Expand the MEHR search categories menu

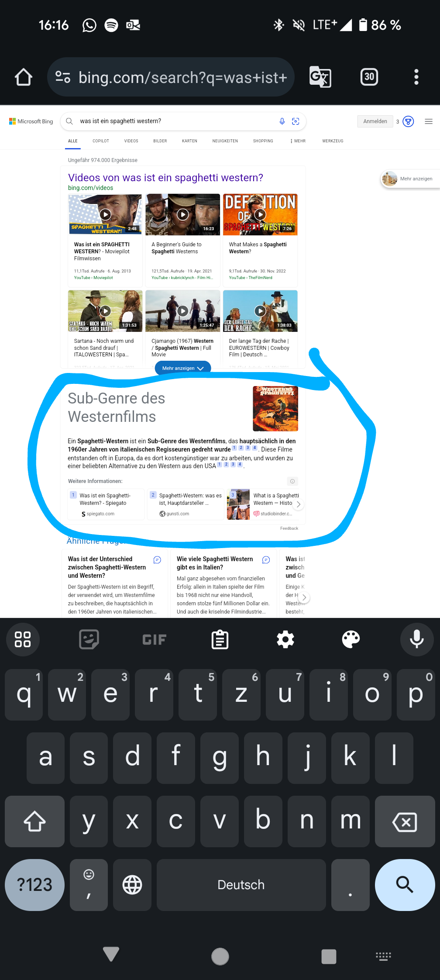click(298, 141)
